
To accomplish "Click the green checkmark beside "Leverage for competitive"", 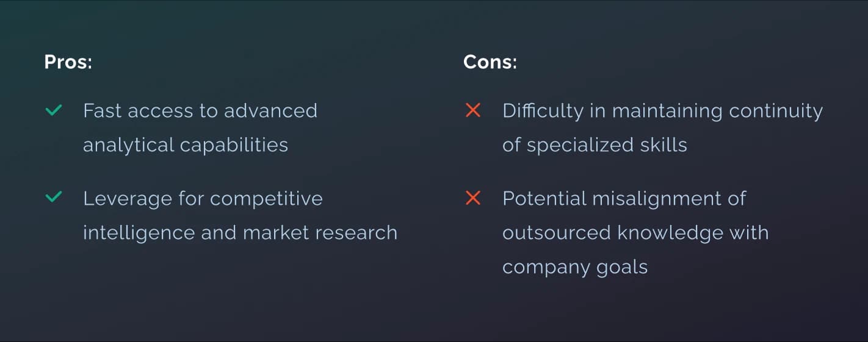I will pyautogui.click(x=54, y=198).
